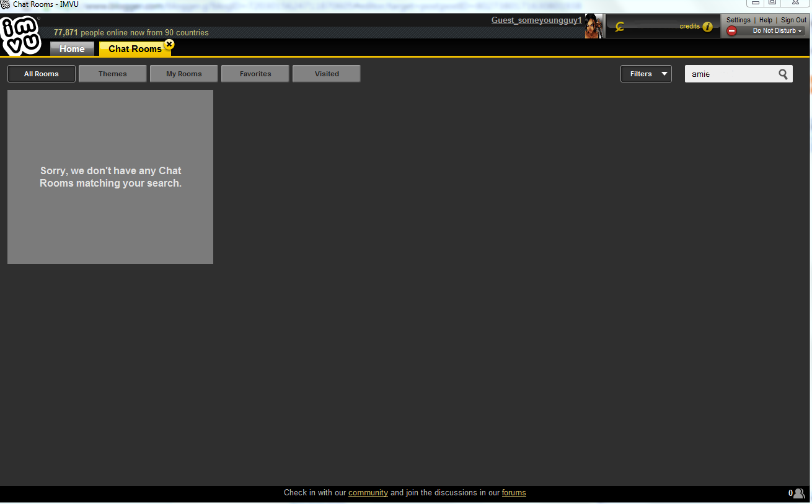Open the credits info icon
812x504 pixels.
point(707,27)
